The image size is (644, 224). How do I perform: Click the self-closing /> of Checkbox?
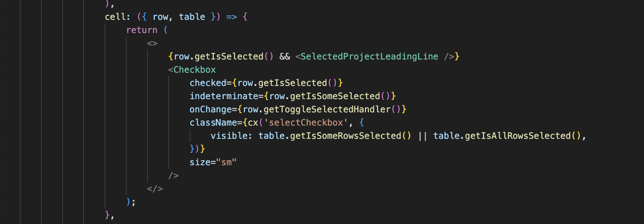[173, 176]
